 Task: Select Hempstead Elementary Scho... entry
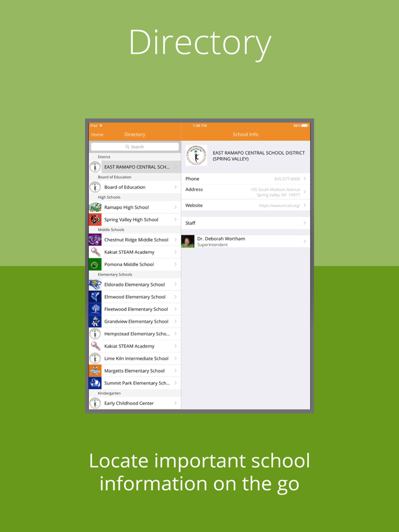point(135,334)
